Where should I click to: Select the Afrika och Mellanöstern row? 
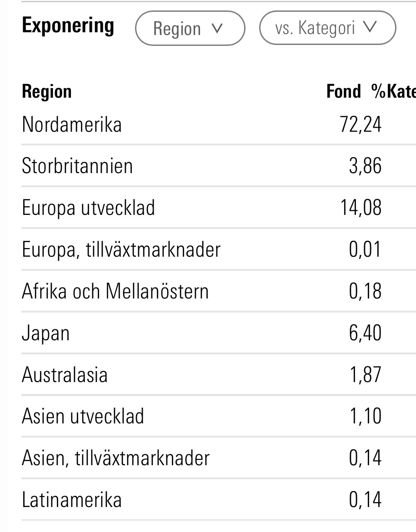(x=115, y=291)
